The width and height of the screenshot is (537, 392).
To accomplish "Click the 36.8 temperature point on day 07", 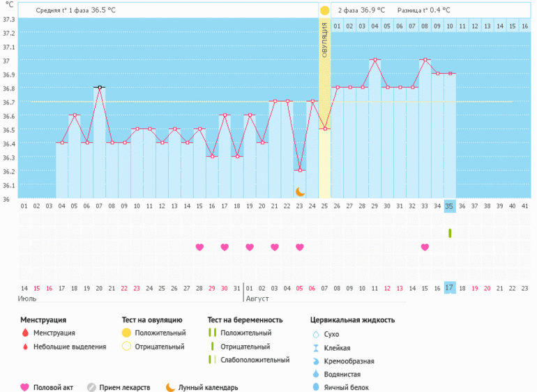I will pyautogui.click(x=100, y=88).
